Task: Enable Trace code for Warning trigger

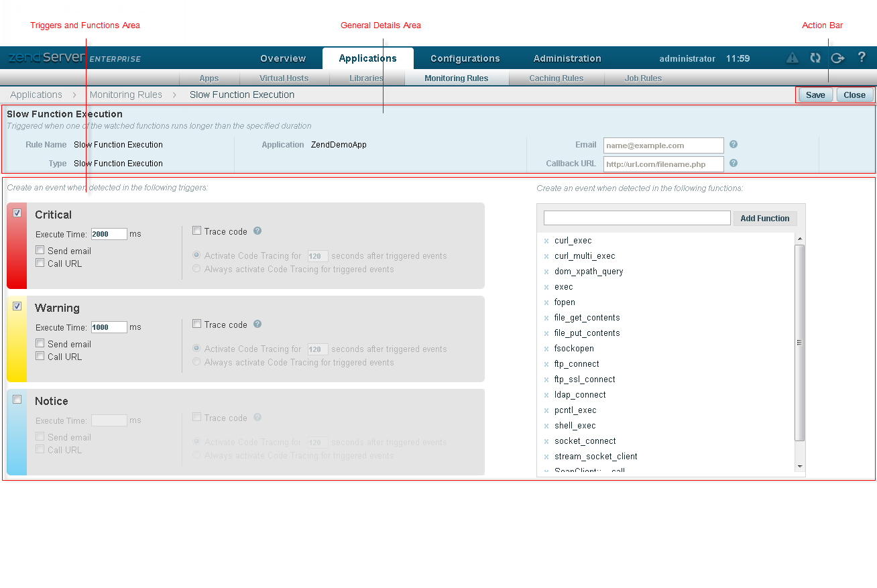Action: (x=196, y=324)
